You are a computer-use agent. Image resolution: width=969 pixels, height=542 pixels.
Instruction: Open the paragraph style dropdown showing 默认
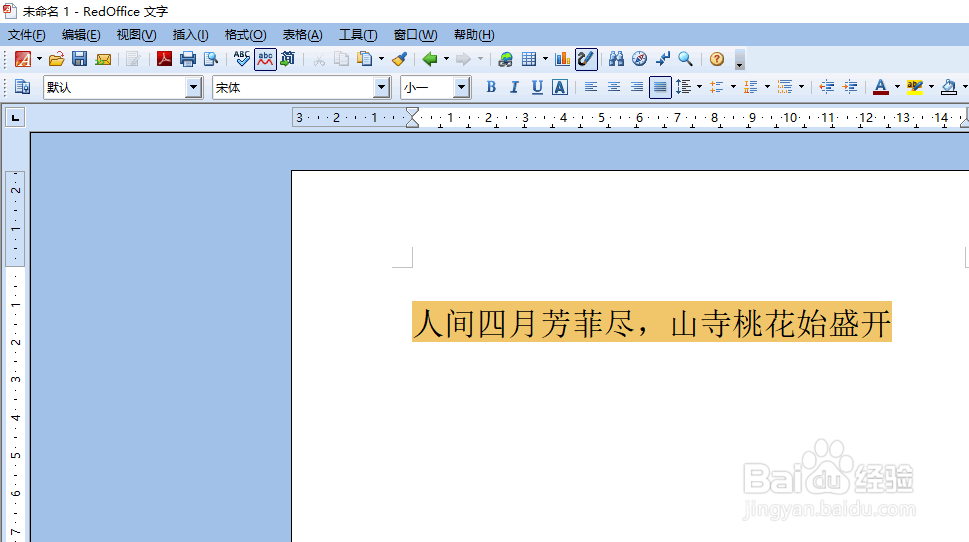point(193,88)
